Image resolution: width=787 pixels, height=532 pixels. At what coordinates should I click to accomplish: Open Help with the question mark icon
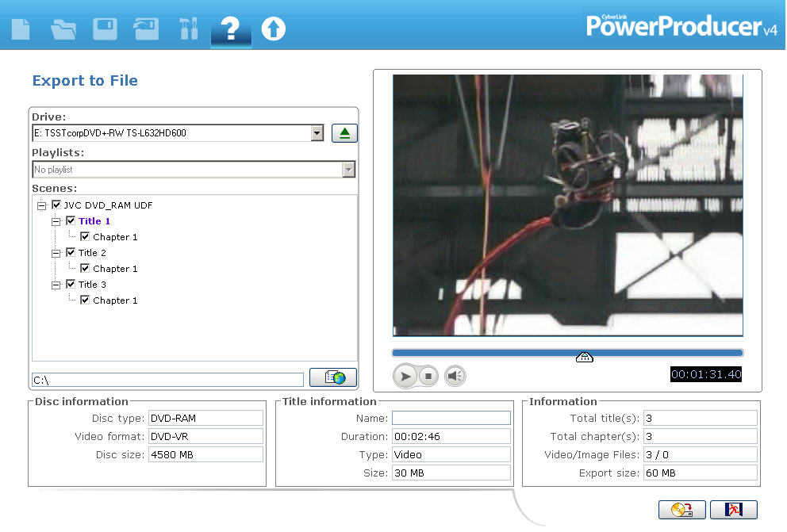(x=231, y=29)
